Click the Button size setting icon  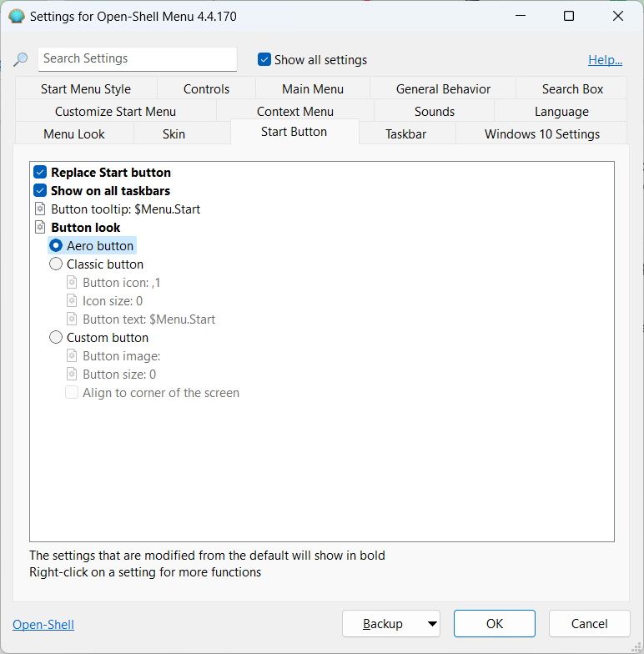[x=72, y=374]
